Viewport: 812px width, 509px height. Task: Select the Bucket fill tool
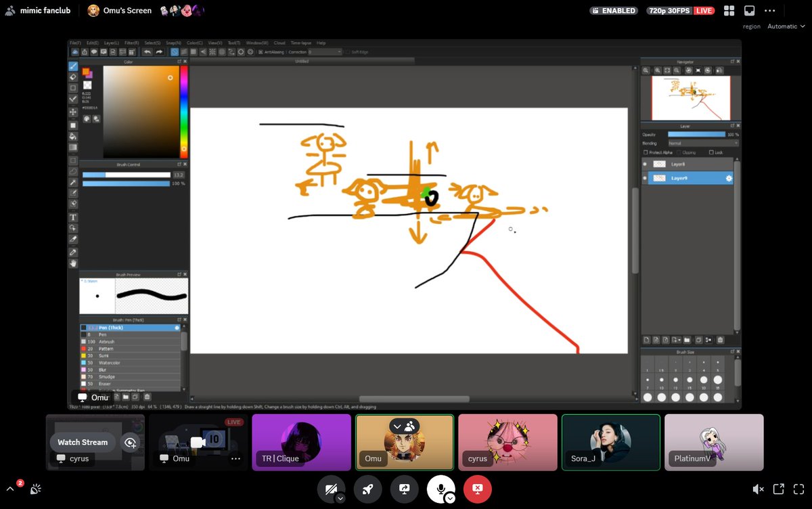[73, 136]
